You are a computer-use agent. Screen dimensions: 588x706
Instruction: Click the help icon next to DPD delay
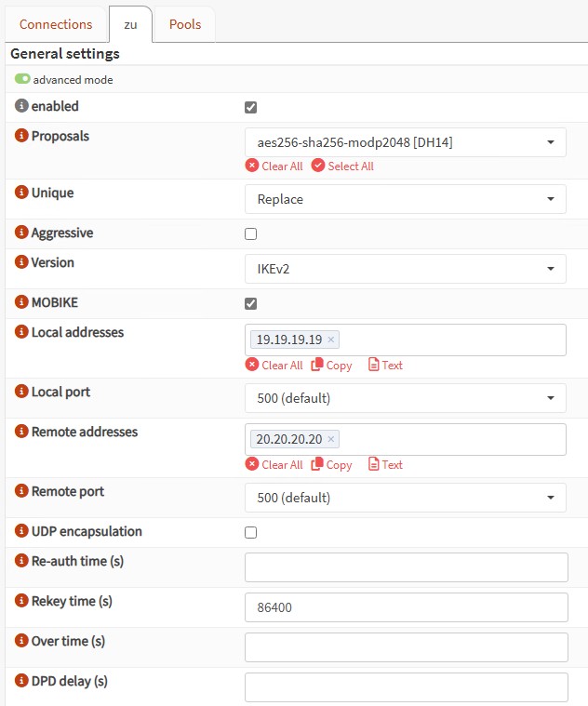click(x=22, y=681)
